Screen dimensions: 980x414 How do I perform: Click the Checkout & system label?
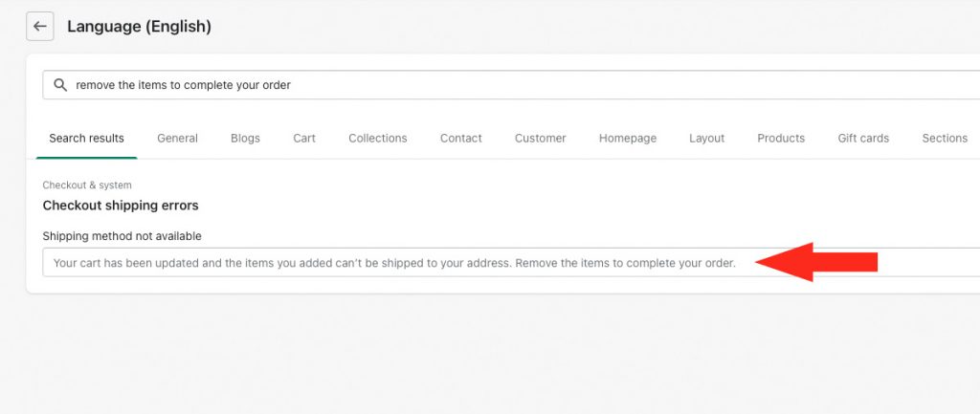pos(87,185)
